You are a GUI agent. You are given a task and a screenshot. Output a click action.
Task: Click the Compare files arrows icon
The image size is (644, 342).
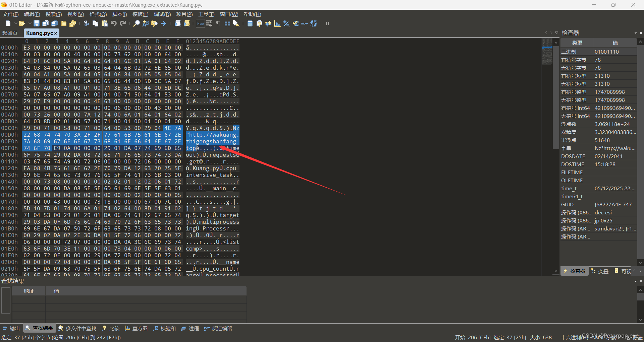268,23
